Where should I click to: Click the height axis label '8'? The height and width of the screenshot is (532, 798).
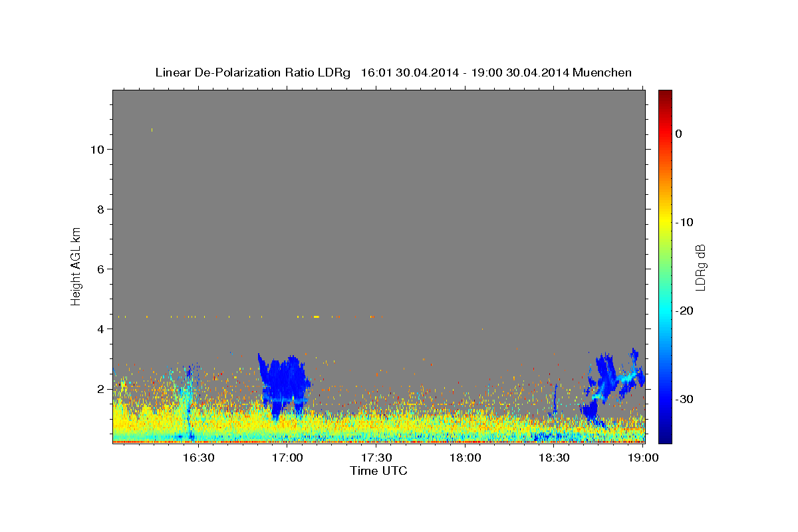[100, 209]
